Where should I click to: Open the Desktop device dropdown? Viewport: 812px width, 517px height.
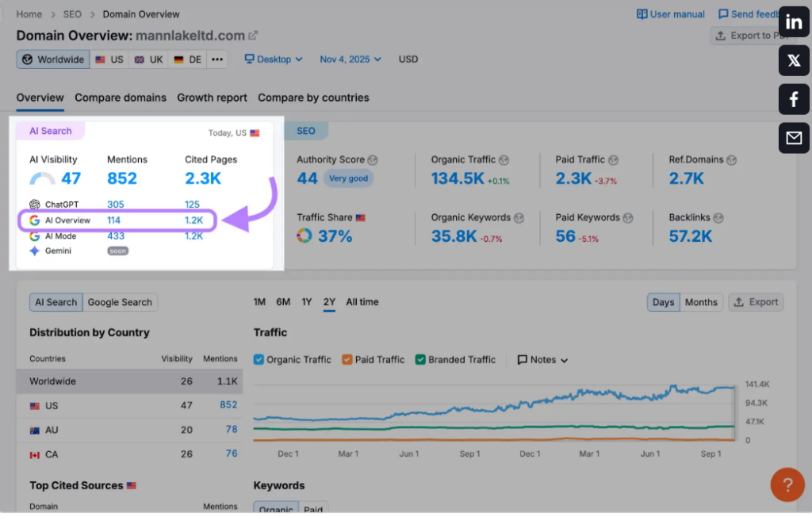274,59
